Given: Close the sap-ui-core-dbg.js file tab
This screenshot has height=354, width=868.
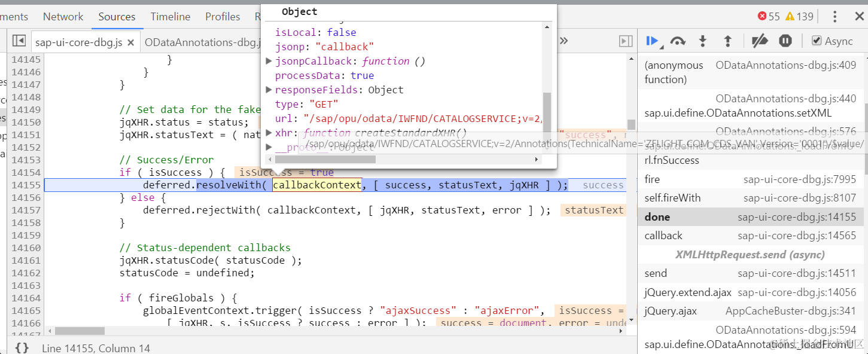Looking at the screenshot, I should pyautogui.click(x=131, y=42).
